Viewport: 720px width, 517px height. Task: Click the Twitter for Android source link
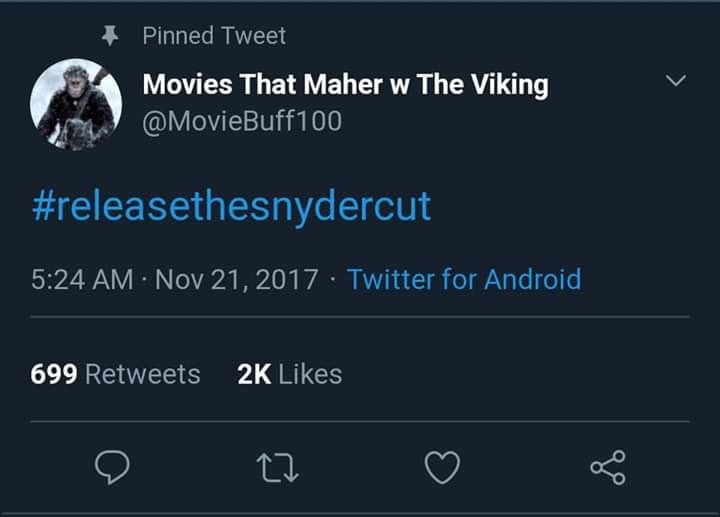click(464, 279)
